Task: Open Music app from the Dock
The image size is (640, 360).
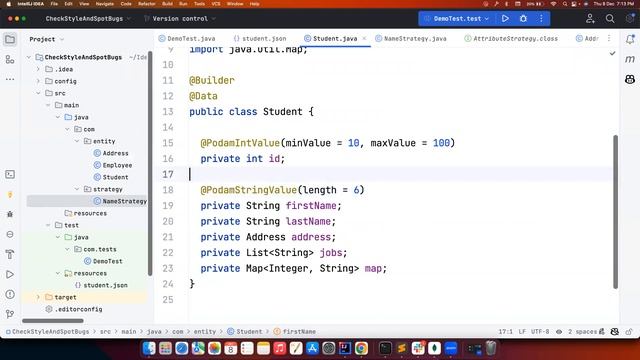Action: click(280, 348)
